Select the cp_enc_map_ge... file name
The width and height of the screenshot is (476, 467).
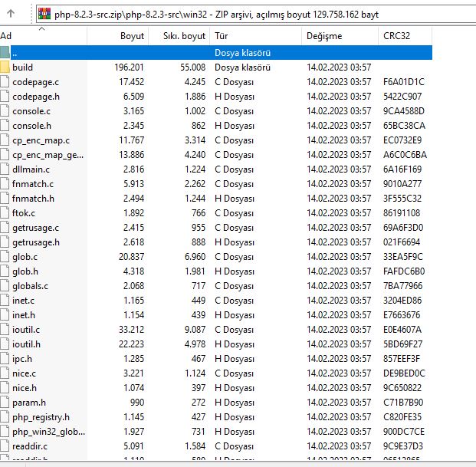48,155
